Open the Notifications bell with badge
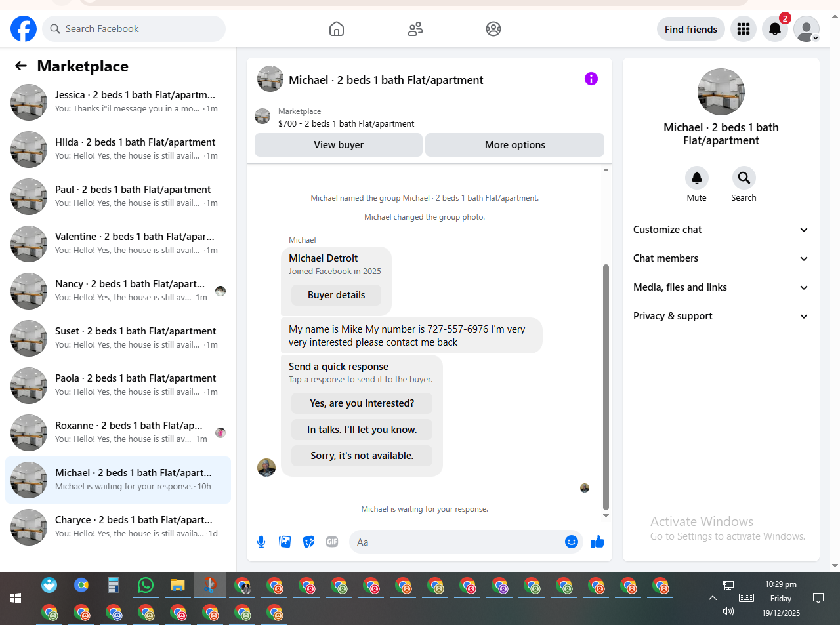The image size is (840, 625). (775, 29)
